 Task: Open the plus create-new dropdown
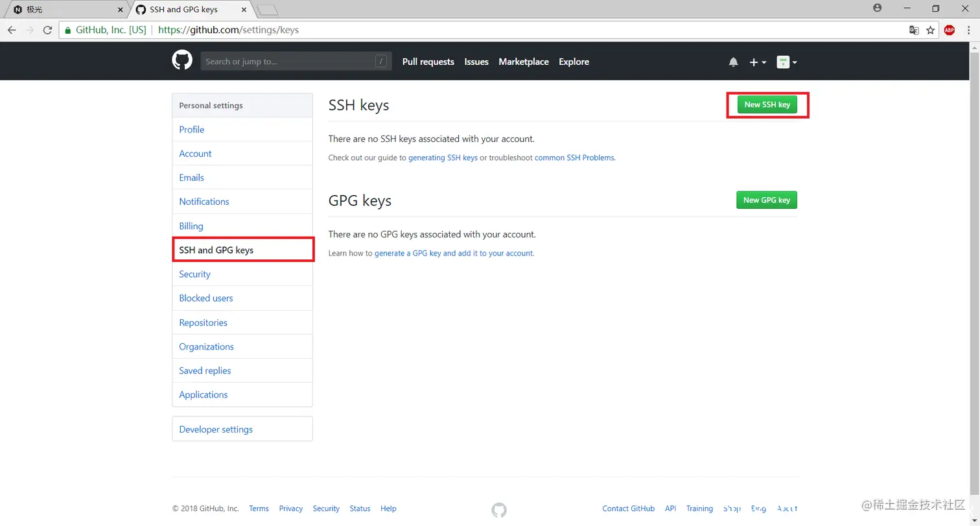758,62
